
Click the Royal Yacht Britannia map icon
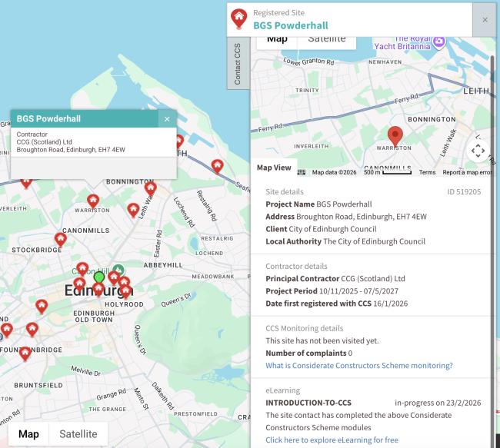439,38
